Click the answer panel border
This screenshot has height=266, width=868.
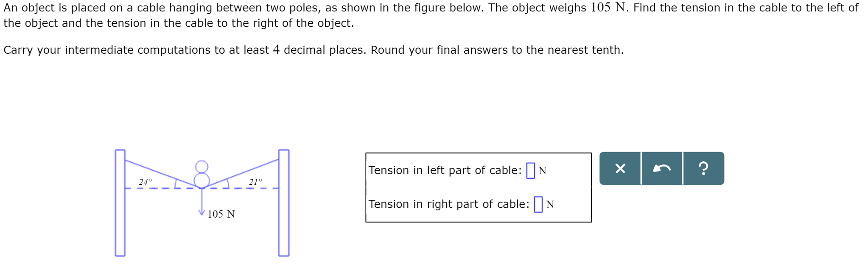479,153
